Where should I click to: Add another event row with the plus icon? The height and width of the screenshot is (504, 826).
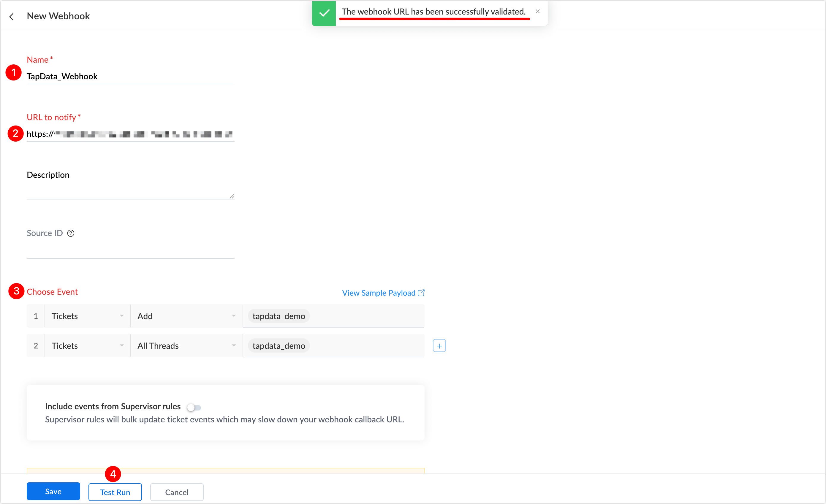439,345
